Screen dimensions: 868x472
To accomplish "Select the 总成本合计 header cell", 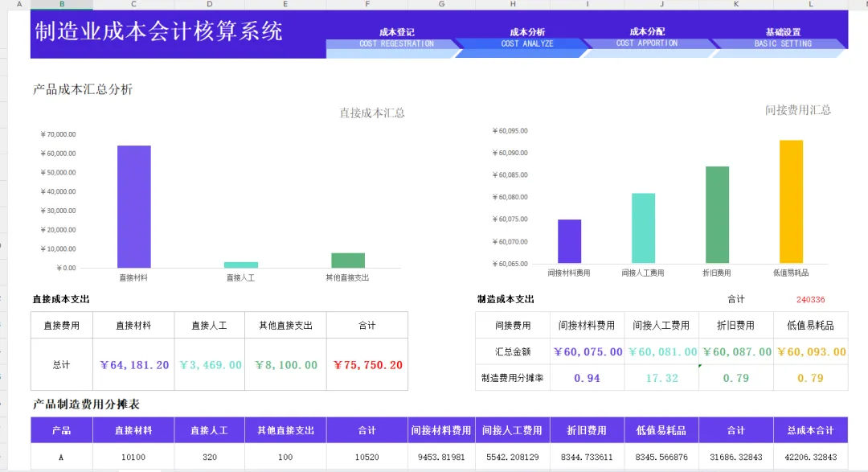I will 810,430.
